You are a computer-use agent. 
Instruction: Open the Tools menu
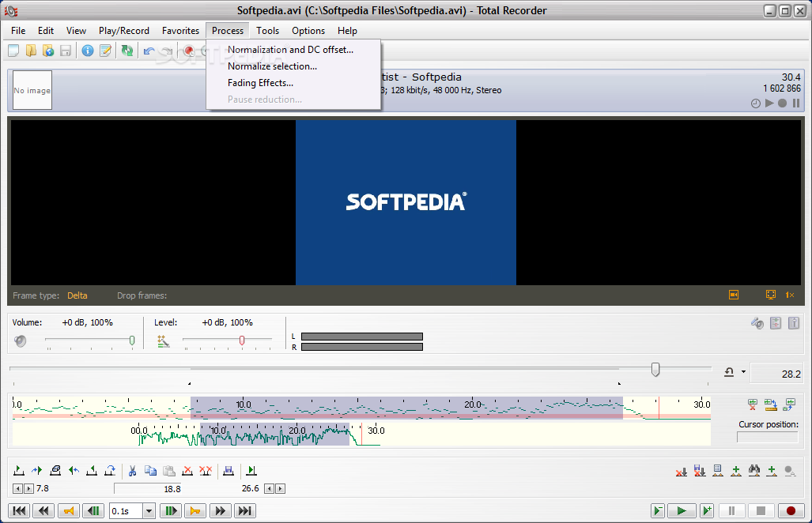(x=268, y=31)
